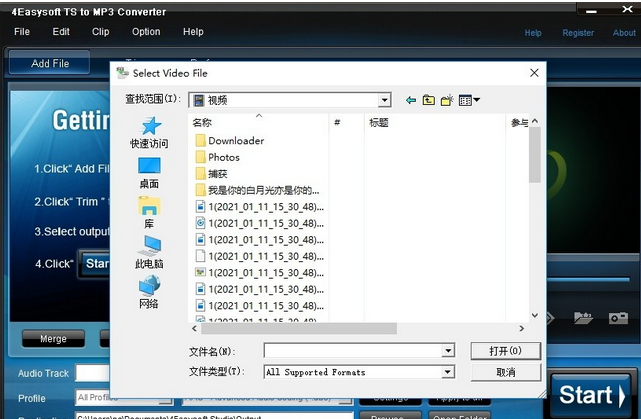This screenshot has width=641, height=419.
Task: Open the File menu in converter
Action: pos(22,32)
